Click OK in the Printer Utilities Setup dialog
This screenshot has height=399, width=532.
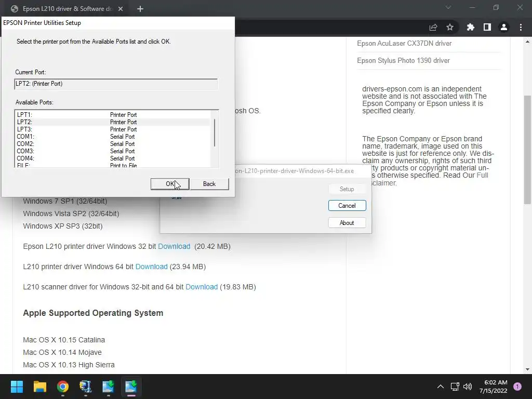click(x=170, y=184)
